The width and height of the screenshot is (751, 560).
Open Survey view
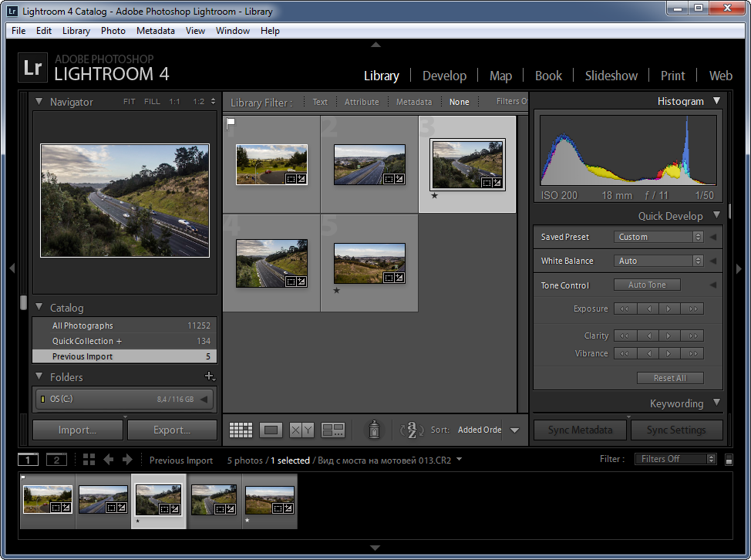click(x=333, y=430)
